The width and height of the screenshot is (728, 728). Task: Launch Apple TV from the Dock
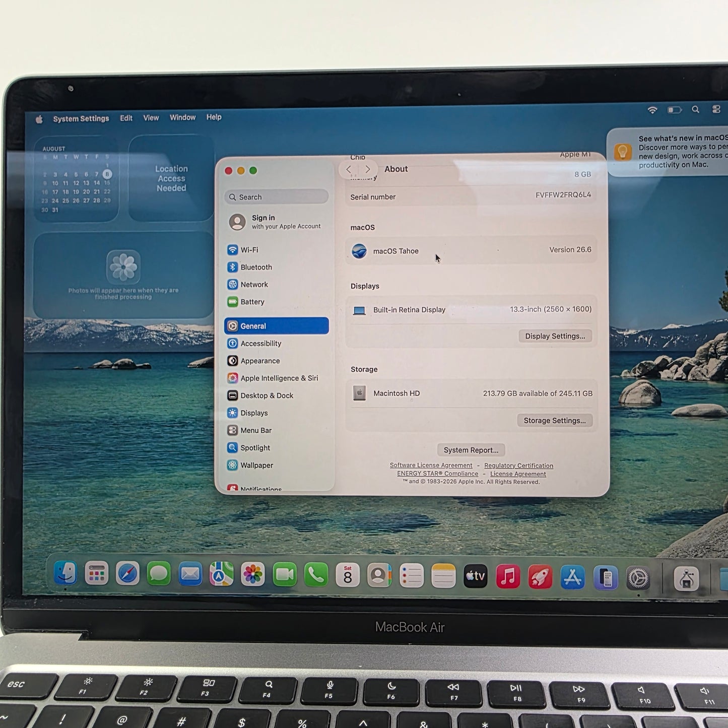(x=476, y=576)
